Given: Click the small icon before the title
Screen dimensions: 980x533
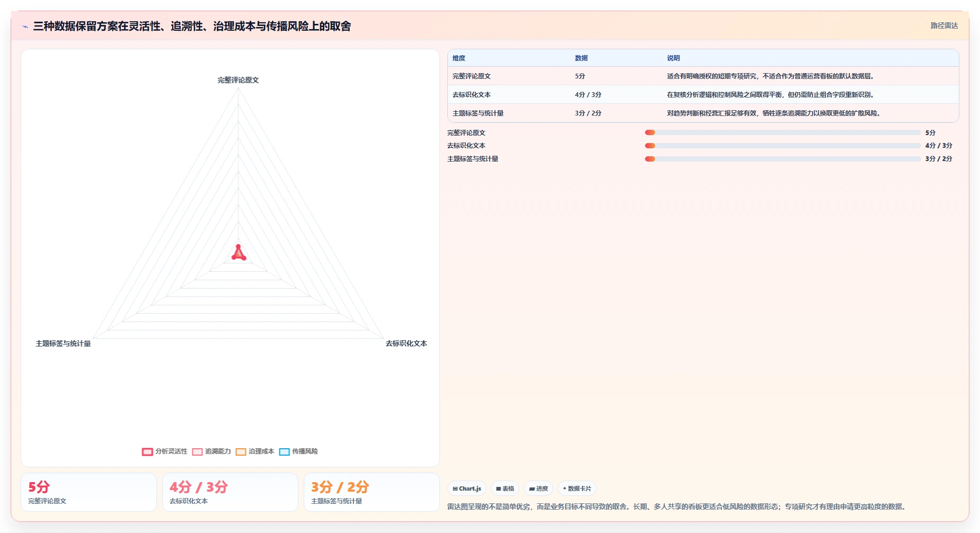Looking at the screenshot, I should pyautogui.click(x=25, y=26).
